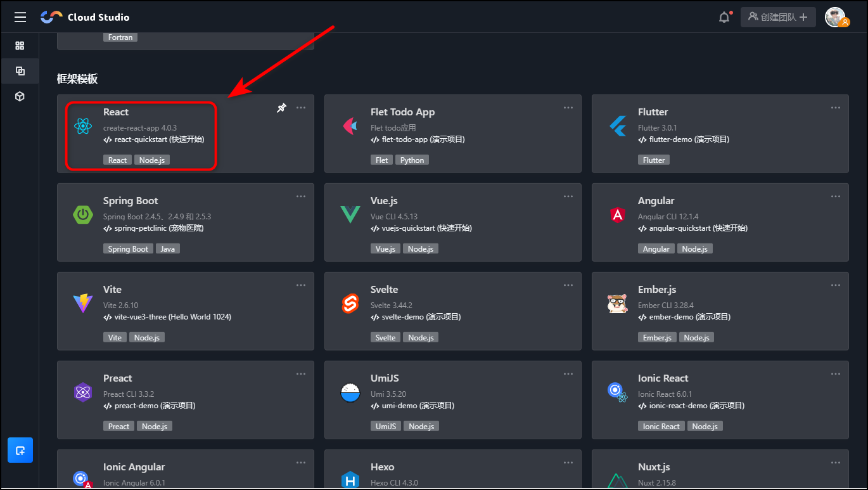Open the Angular card more options
Image resolution: width=868 pixels, height=490 pixels.
(836, 197)
